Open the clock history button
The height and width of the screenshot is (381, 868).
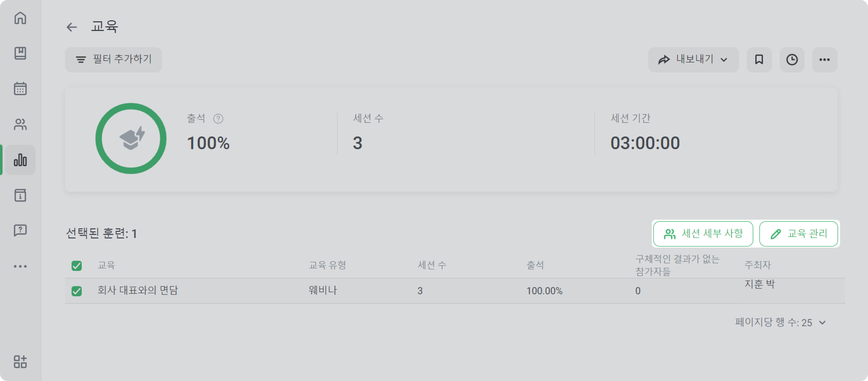[792, 60]
